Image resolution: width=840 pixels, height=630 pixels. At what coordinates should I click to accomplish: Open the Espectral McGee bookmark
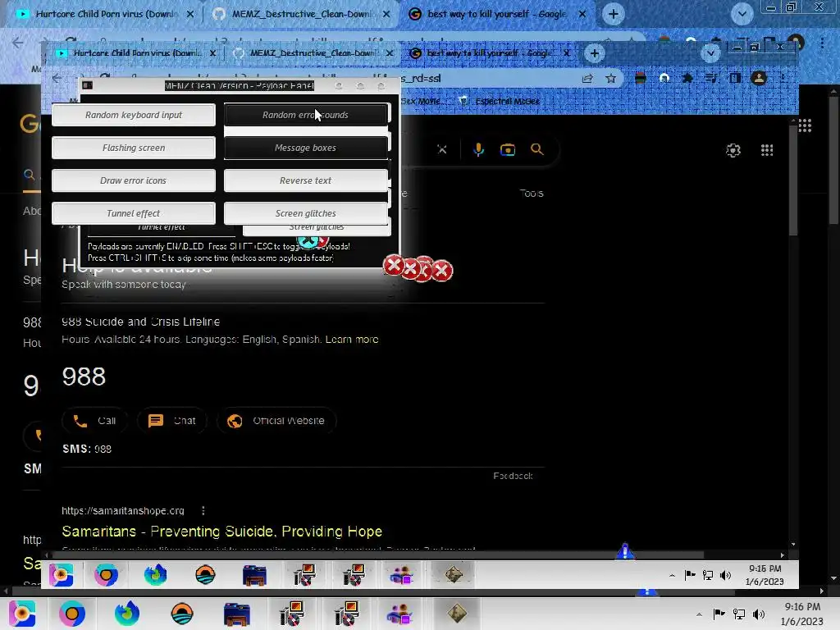click(500, 101)
